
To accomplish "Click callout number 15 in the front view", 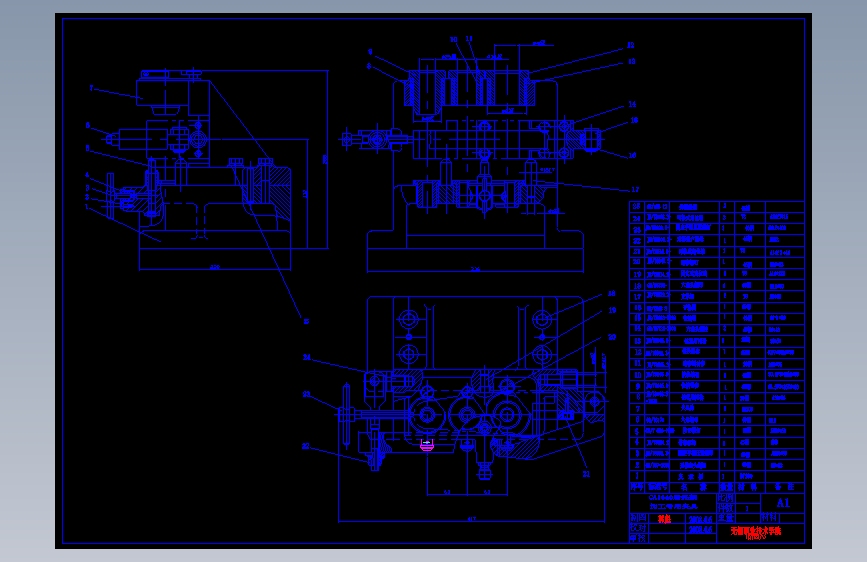I will (x=634, y=120).
